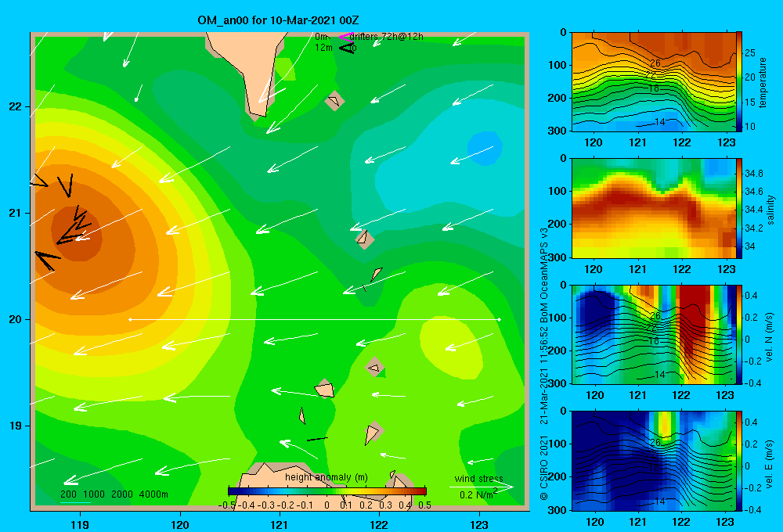Screen dimensions: 783x532
Task: Click longitude tick label 123 on main map
Action: (479, 524)
